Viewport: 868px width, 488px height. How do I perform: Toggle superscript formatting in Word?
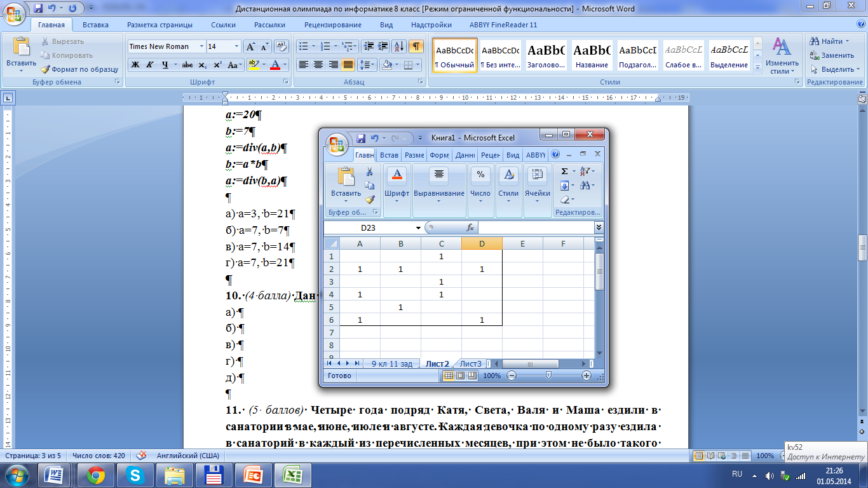click(x=217, y=65)
